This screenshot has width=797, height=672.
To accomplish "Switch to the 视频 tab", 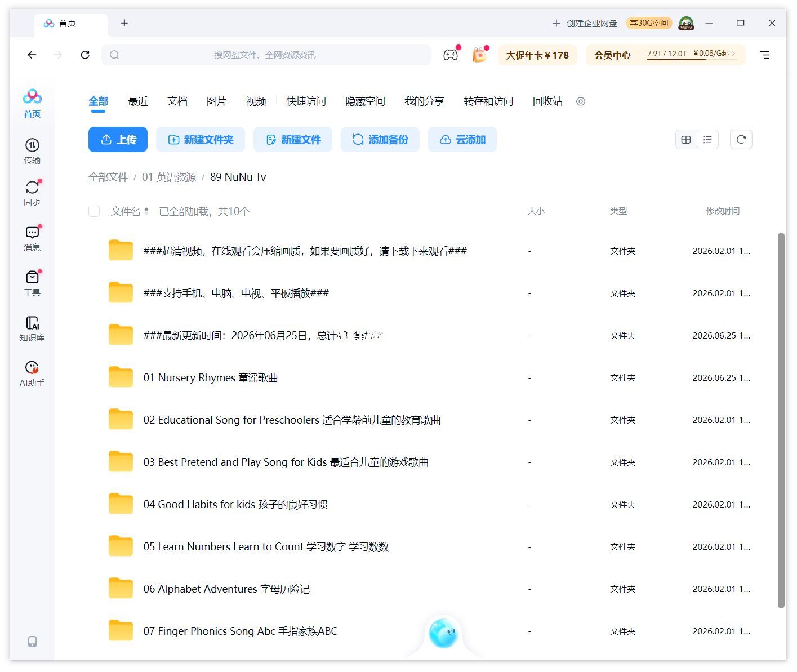I will tap(256, 101).
